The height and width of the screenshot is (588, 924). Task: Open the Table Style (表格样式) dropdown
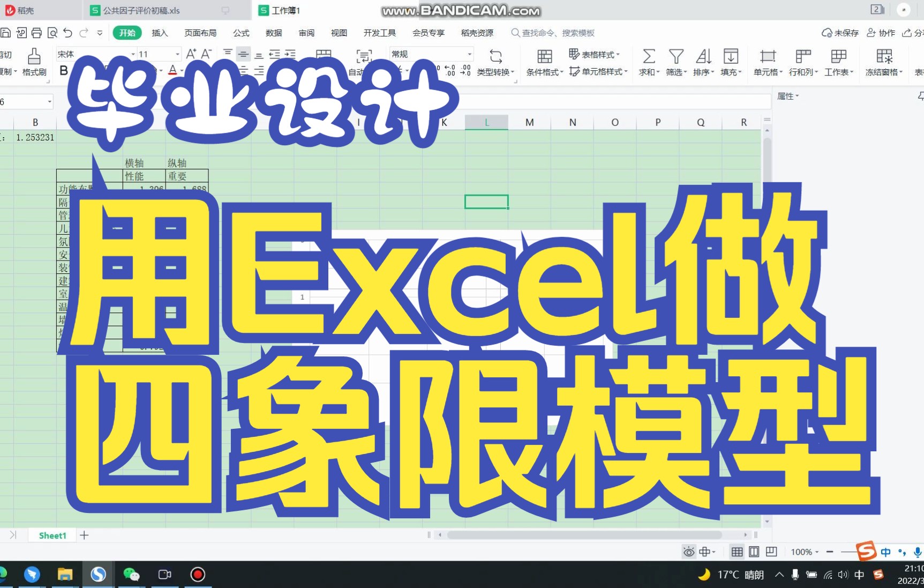[594, 54]
